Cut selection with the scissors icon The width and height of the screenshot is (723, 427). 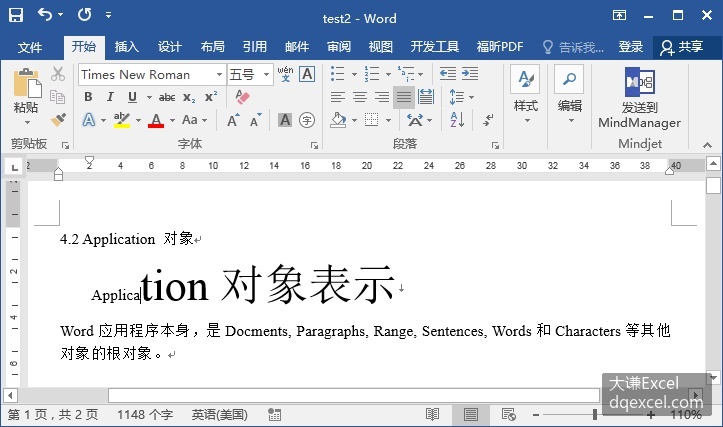pos(58,74)
